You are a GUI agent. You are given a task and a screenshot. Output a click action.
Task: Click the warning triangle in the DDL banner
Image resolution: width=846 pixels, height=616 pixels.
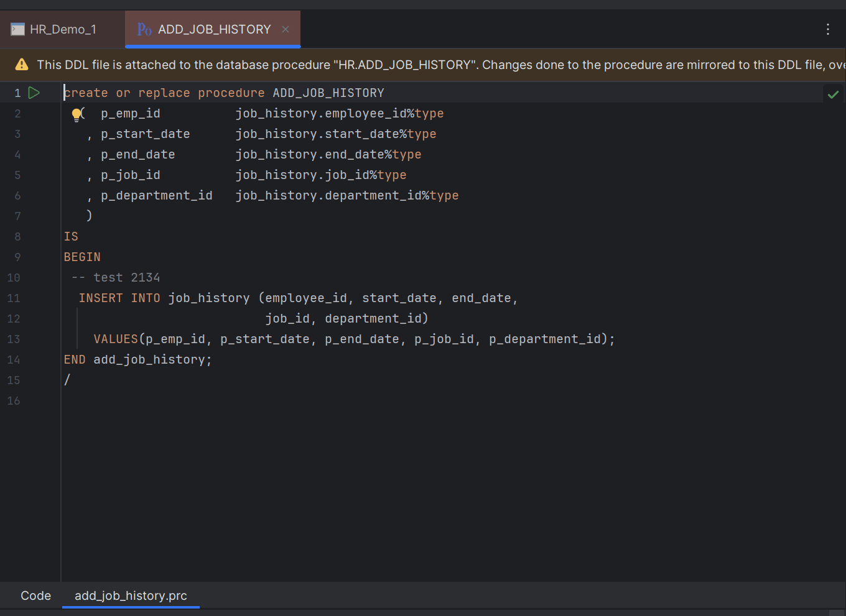click(23, 65)
